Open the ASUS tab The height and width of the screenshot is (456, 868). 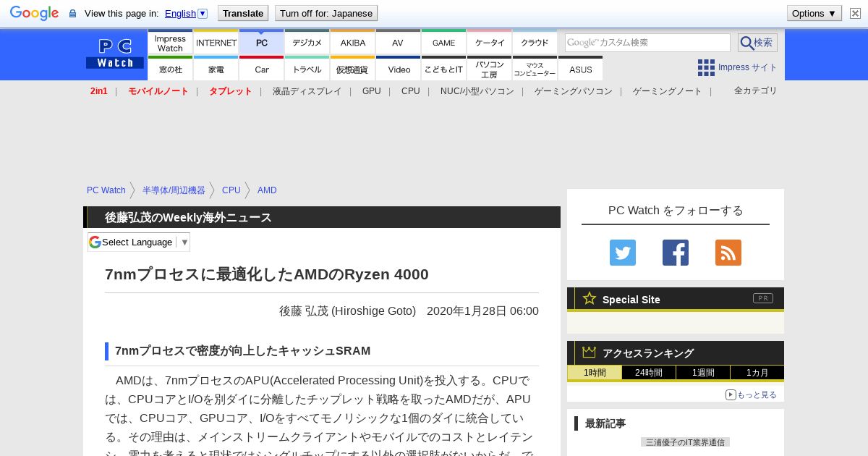click(581, 68)
